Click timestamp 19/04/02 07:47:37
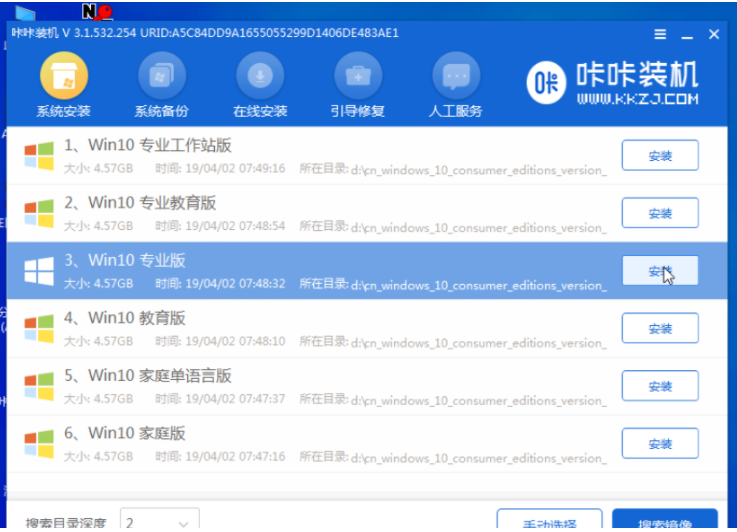The width and height of the screenshot is (737, 532). [235, 399]
